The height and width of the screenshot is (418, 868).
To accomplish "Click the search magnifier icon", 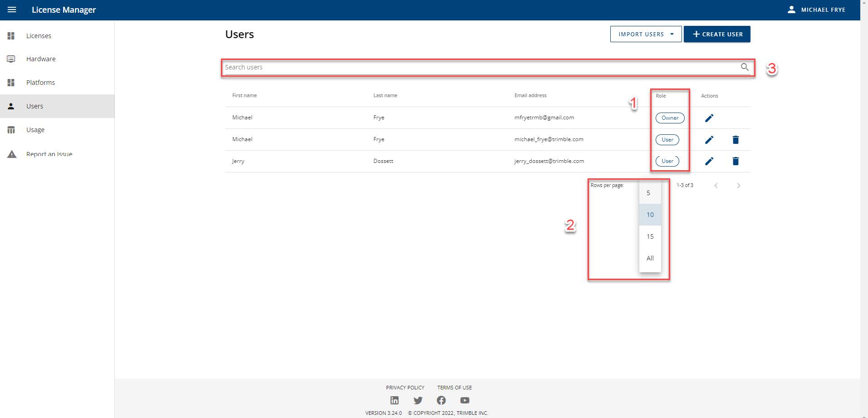I will [x=745, y=67].
